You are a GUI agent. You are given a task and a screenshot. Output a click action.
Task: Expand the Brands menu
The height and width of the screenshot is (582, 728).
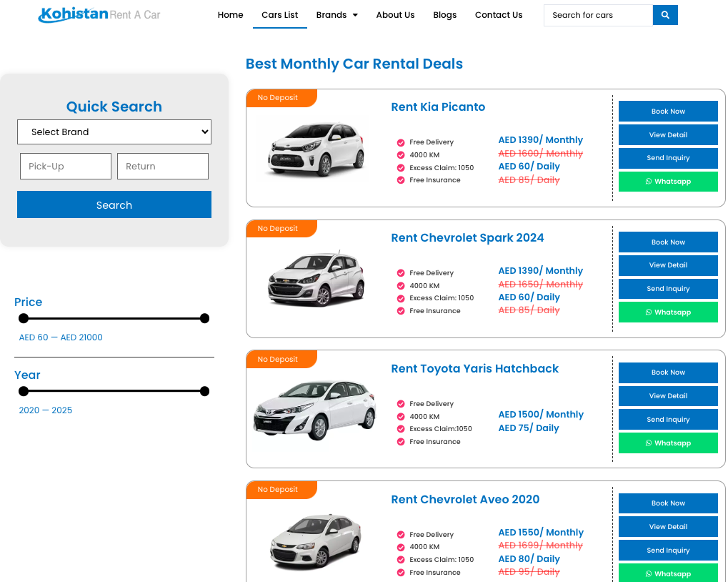point(336,15)
